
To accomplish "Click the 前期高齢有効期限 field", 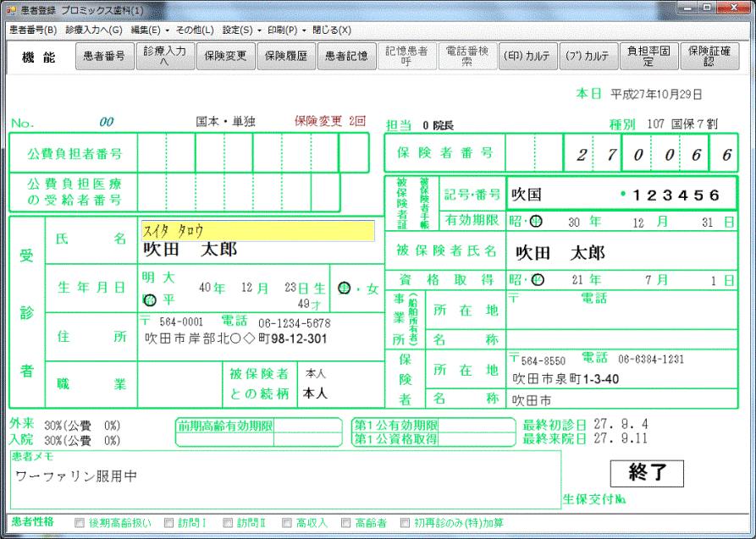I will pos(307,426).
